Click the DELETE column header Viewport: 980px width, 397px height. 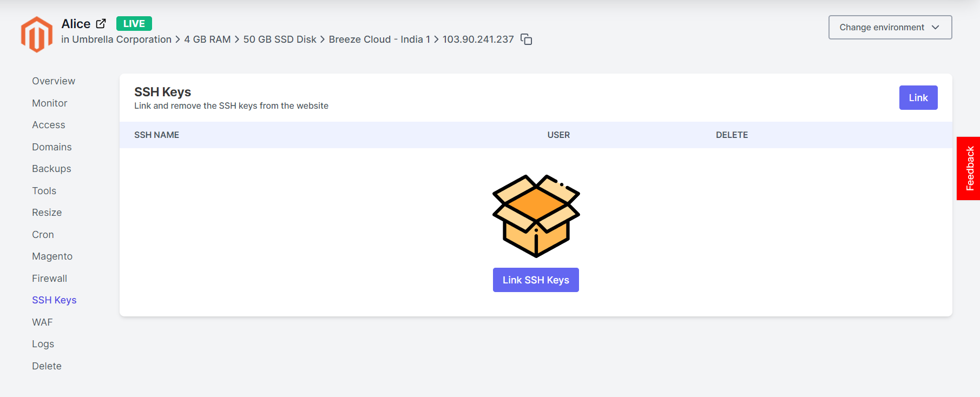pyautogui.click(x=732, y=135)
